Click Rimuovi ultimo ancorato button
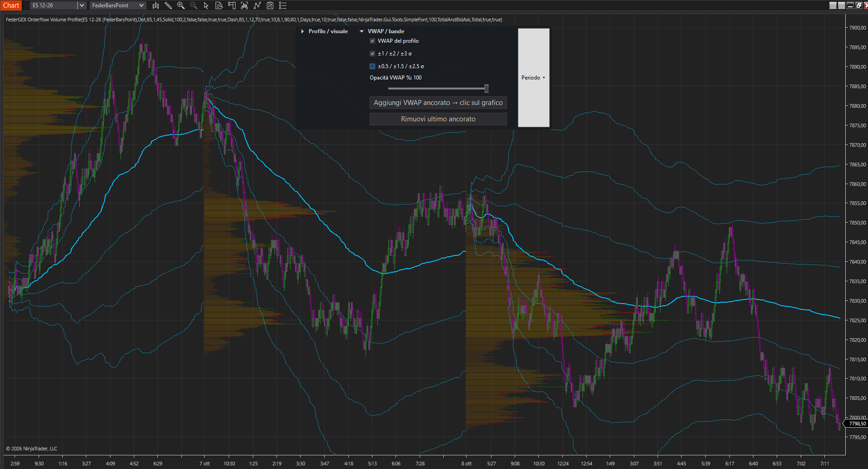The width and height of the screenshot is (868, 469). point(438,119)
